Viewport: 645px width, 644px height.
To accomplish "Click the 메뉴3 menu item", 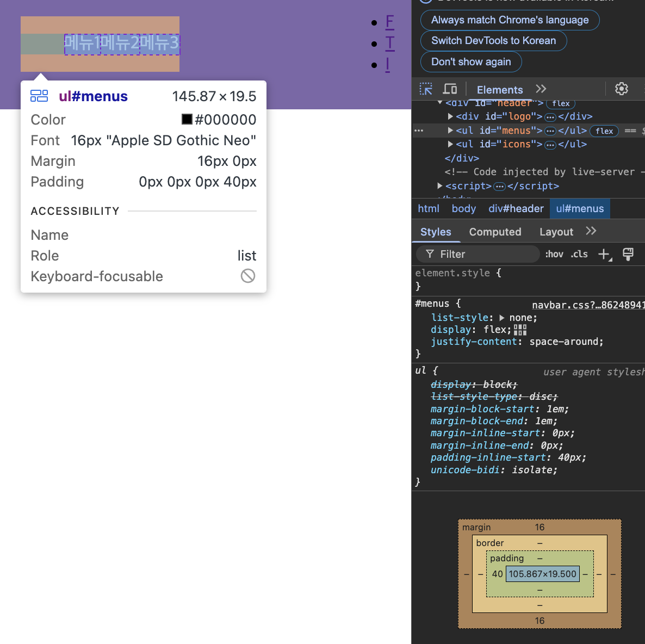I will click(159, 44).
